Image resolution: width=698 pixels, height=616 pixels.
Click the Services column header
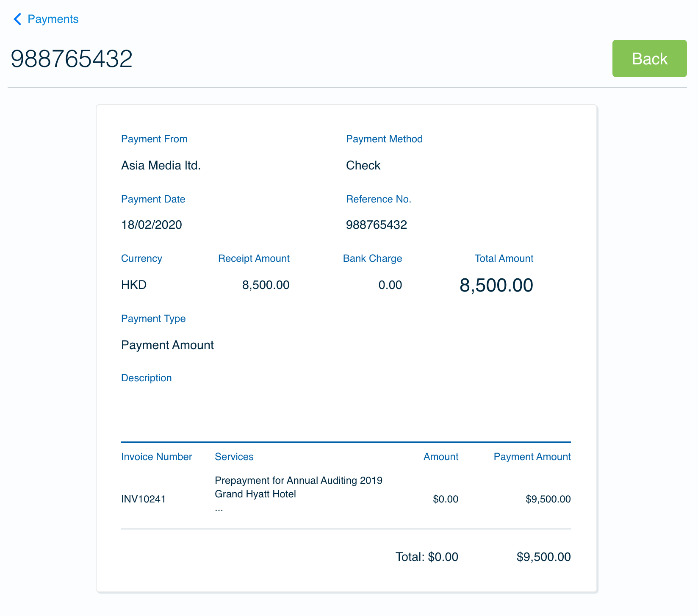[x=234, y=457]
